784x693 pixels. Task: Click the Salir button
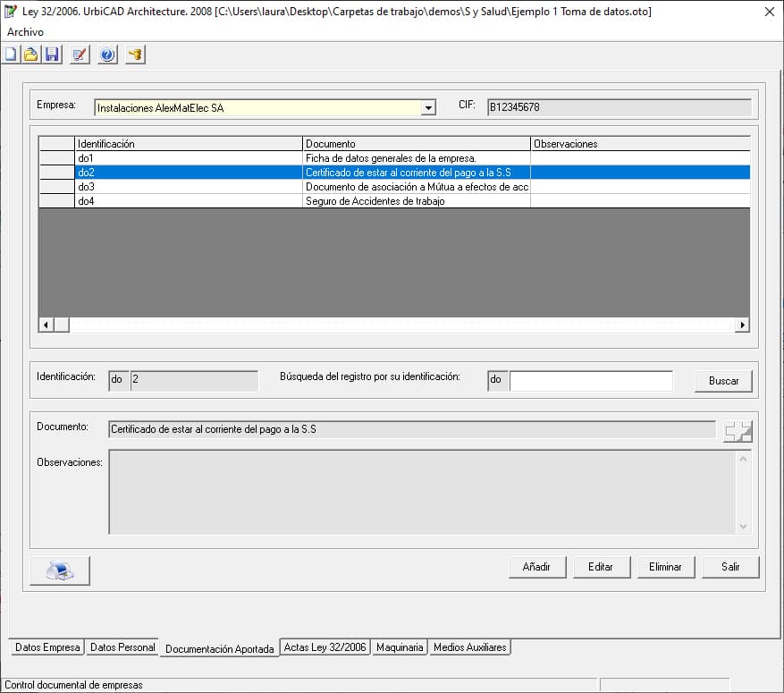point(730,567)
